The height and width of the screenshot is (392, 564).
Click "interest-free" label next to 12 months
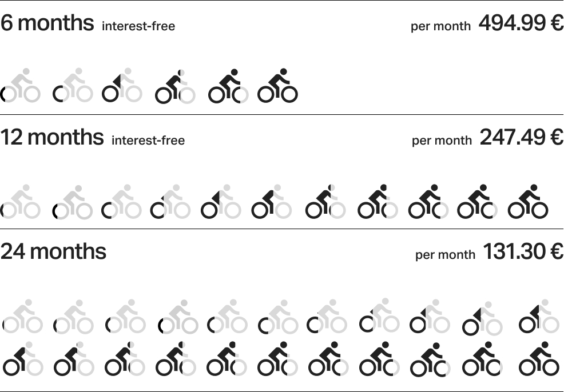coord(148,140)
